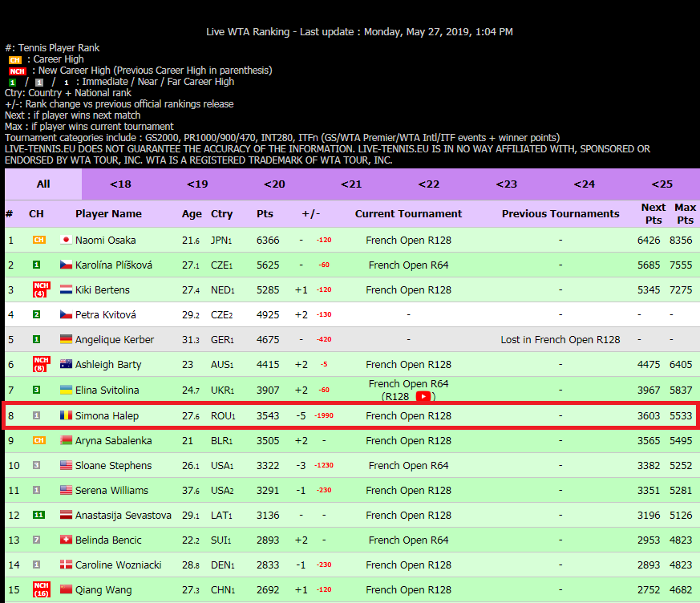The image size is (700, 603).
Task: Play the YouTube video icon in Svitolina's row
Action: pos(423,396)
